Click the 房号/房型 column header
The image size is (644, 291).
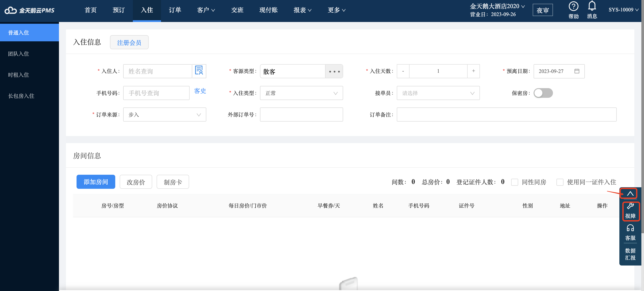[112, 206]
